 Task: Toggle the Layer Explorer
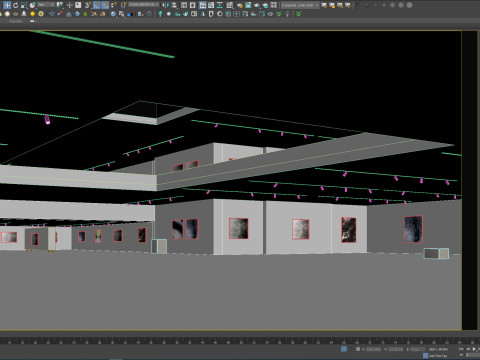point(192,5)
